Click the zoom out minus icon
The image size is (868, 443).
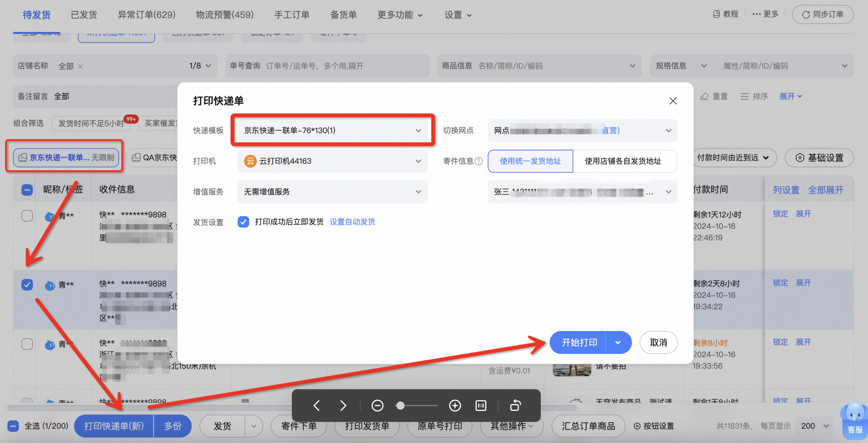[378, 406]
